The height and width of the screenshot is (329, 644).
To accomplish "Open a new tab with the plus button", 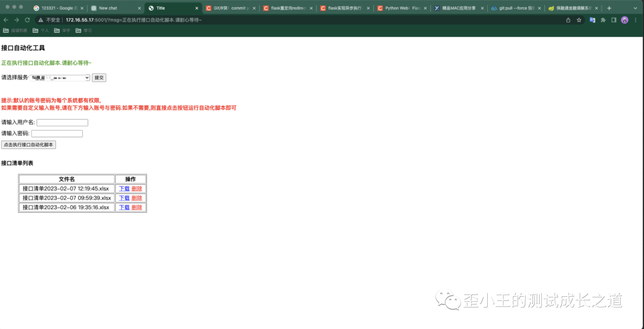I will tap(609, 8).
